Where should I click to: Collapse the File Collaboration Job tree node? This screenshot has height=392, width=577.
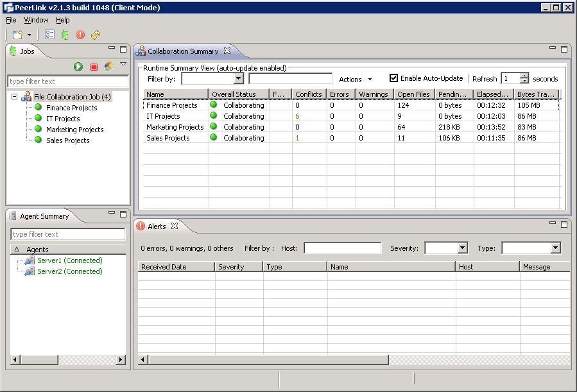click(14, 97)
